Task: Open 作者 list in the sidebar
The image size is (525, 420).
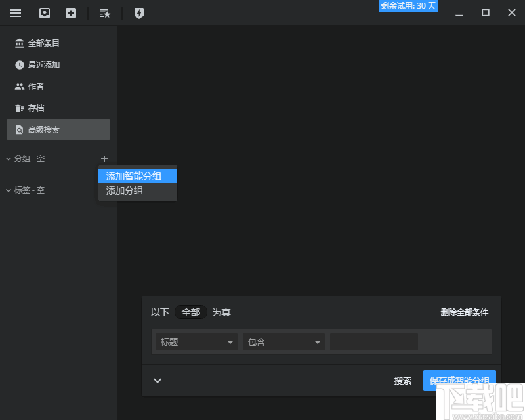Action: click(x=58, y=87)
